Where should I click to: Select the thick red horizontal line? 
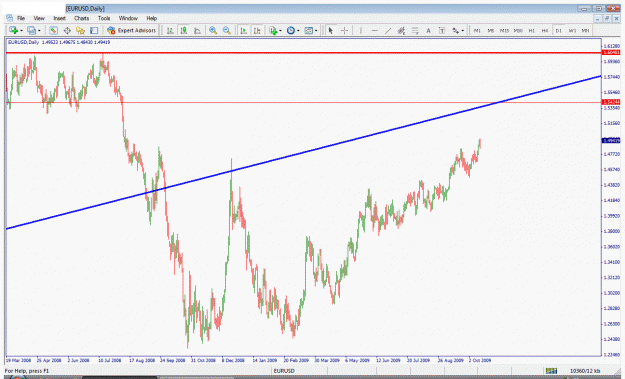point(303,53)
